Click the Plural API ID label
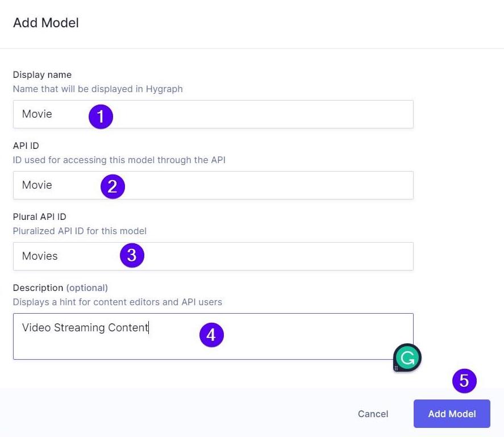 click(x=39, y=217)
